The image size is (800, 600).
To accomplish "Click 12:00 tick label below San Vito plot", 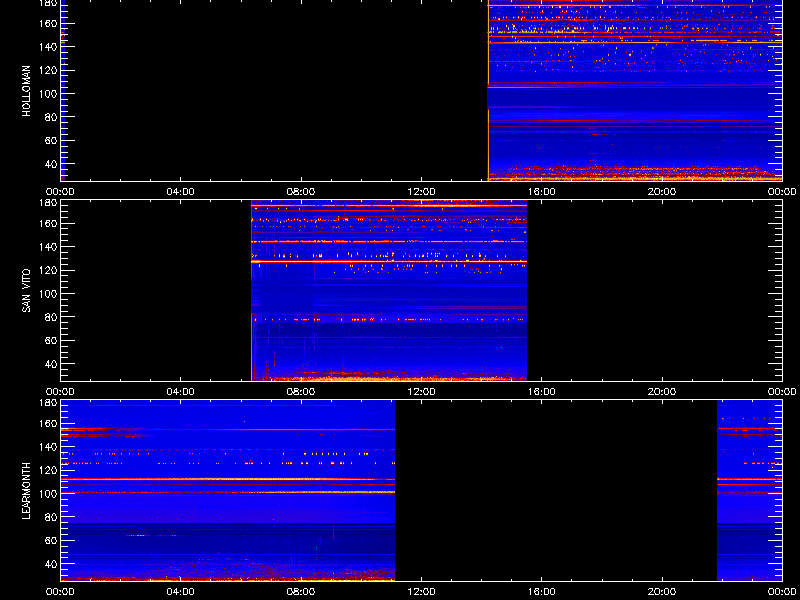I will pyautogui.click(x=421, y=392).
